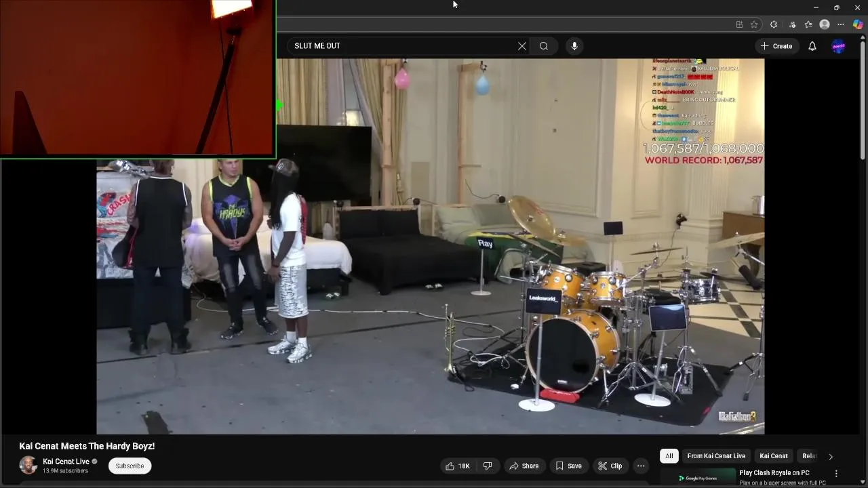The width and height of the screenshot is (868, 488).
Task: Like the video with 18K likes
Action: (x=457, y=466)
